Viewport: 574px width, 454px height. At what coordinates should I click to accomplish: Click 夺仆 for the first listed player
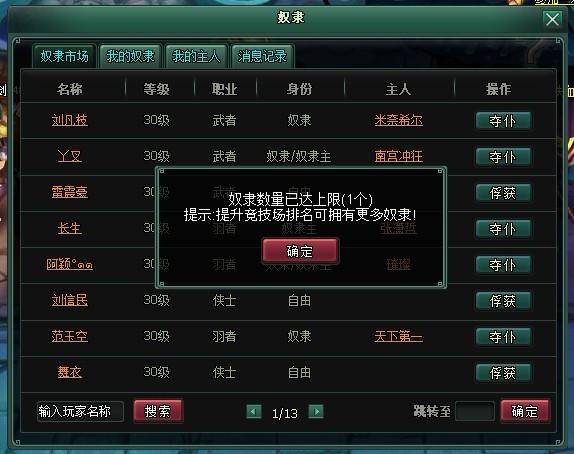click(503, 121)
